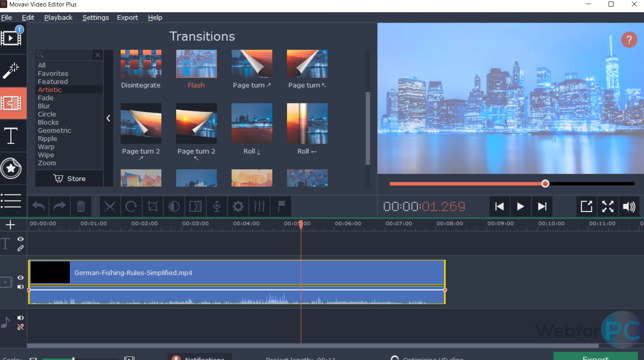Delete selected clip with trash icon
The image size is (644, 360).
pos(81,207)
